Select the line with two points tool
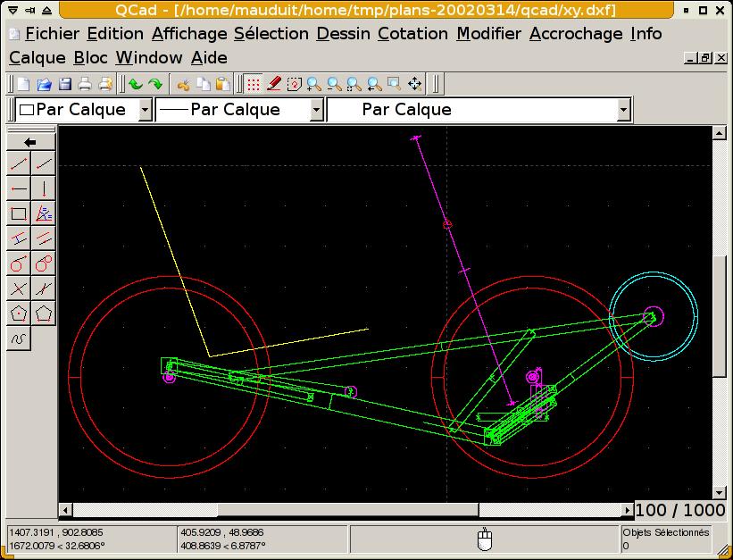Viewport: 733px width, 560px height. click(x=19, y=163)
